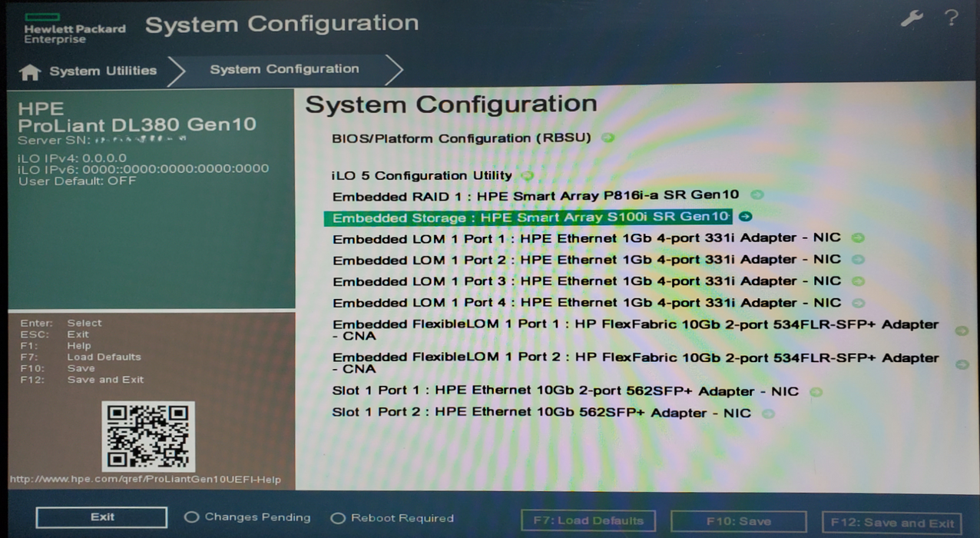Open Slot 1 Port 1 562SFP+ adapter
980x538 pixels.
point(565,391)
